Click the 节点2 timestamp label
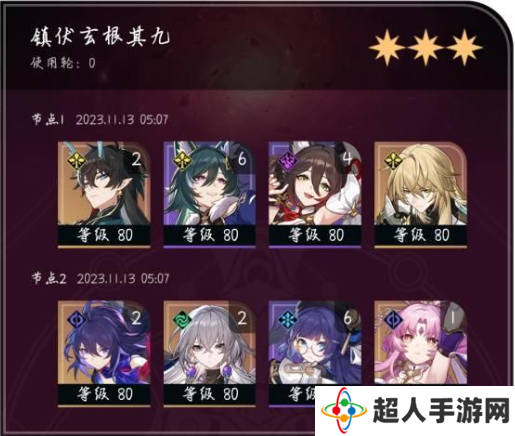 coord(100,278)
